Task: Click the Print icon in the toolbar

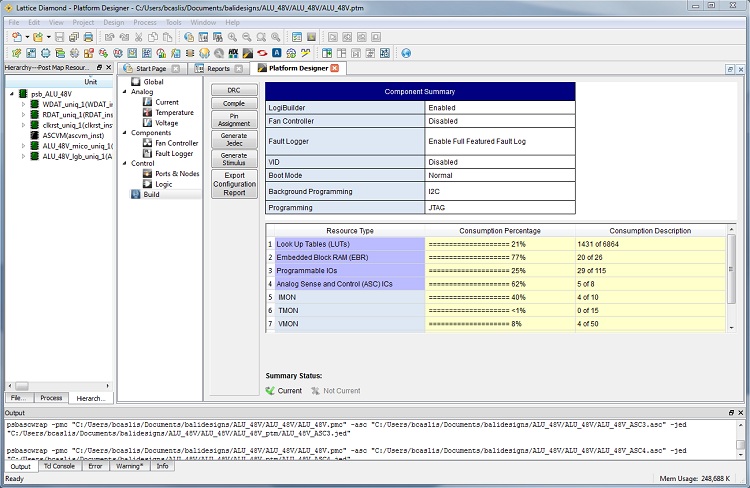Action: (89, 37)
